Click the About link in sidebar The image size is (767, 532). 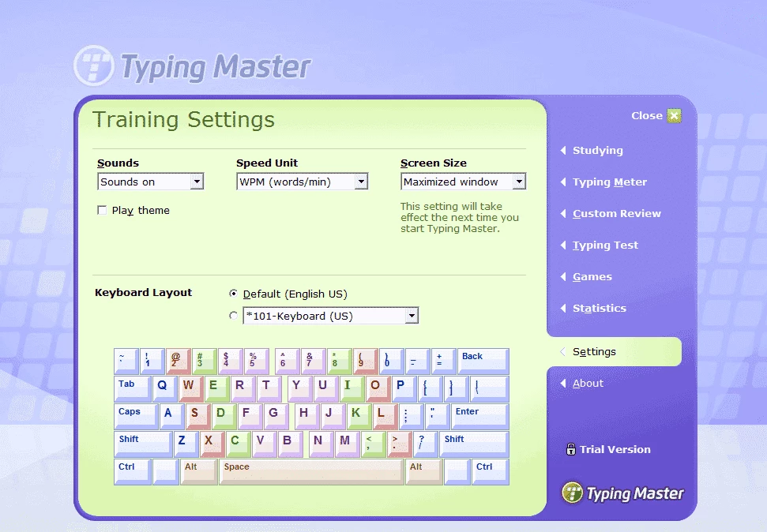588,384
